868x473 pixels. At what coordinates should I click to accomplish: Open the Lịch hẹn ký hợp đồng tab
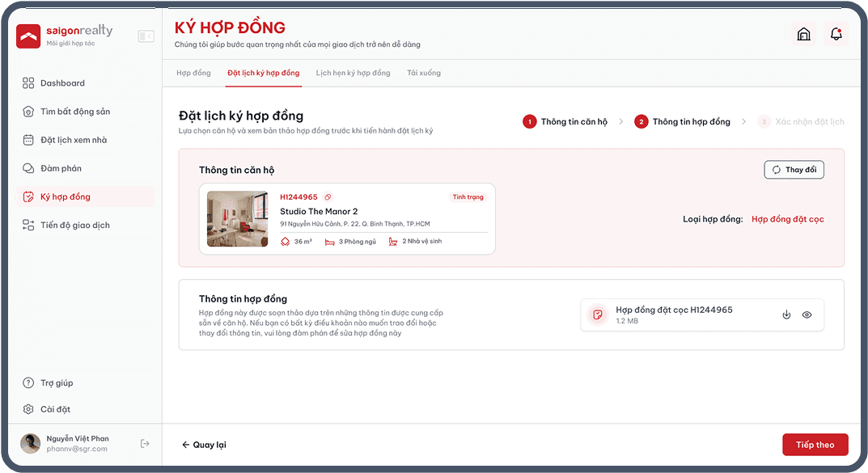pyautogui.click(x=354, y=73)
